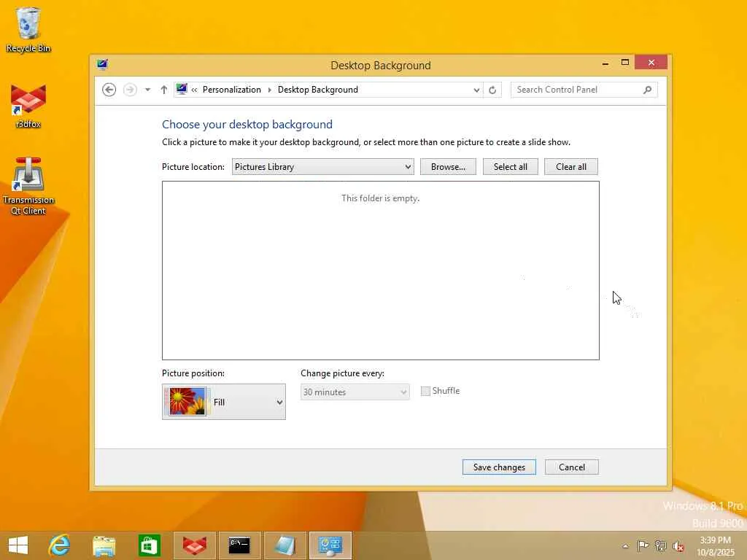This screenshot has height=560, width=747.
Task: Switch to Command Prompt taskbar window
Action: 239,545
